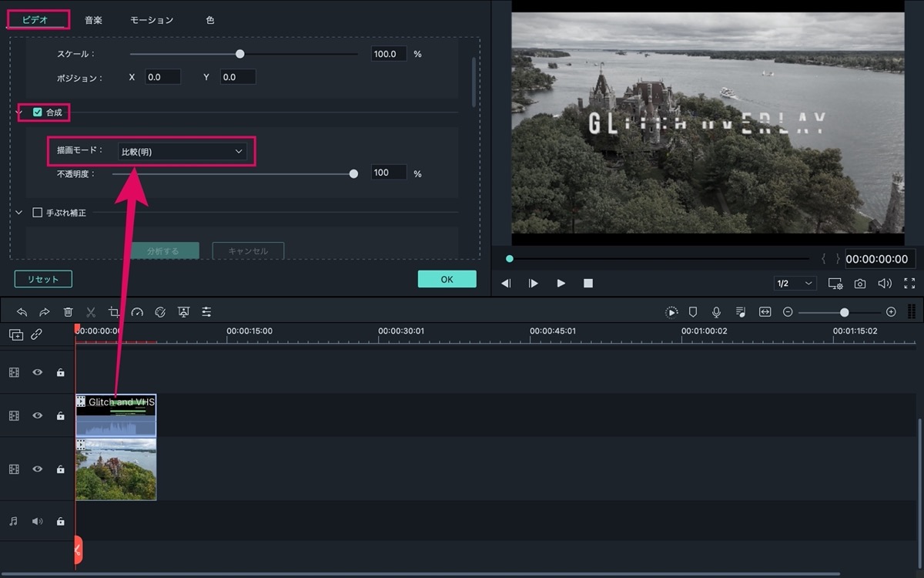Enable the 手ぶれ補正 stabilization checkbox
This screenshot has height=578, width=924.
point(37,213)
